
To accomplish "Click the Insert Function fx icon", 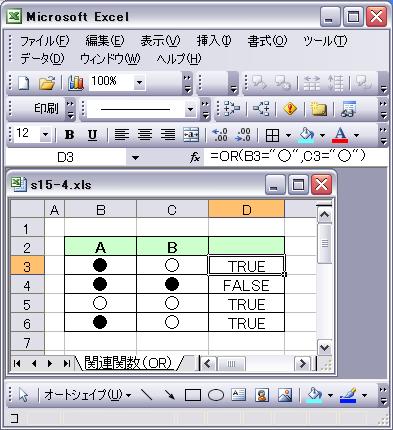I will (x=195, y=157).
